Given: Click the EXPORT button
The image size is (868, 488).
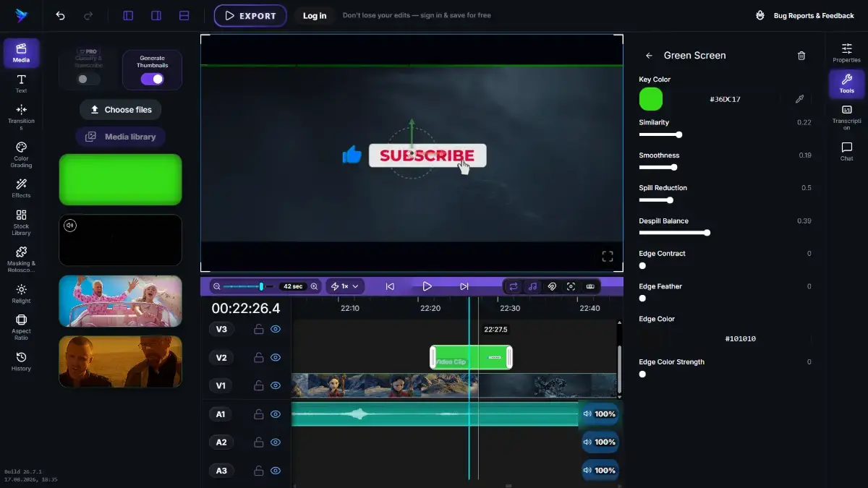Looking at the screenshot, I should 250,16.
